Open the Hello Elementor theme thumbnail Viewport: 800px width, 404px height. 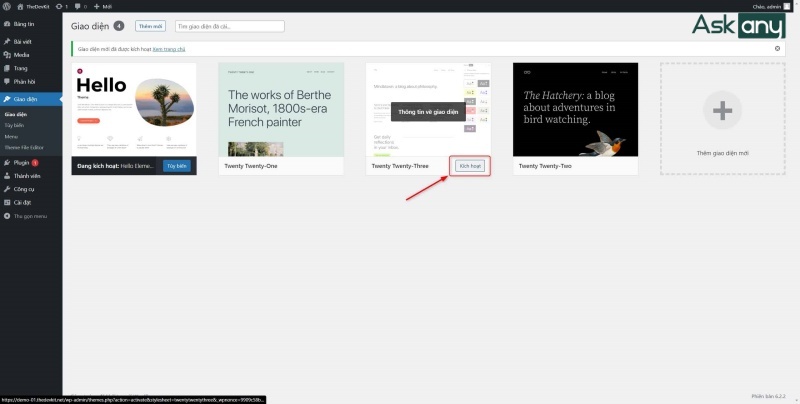point(134,109)
